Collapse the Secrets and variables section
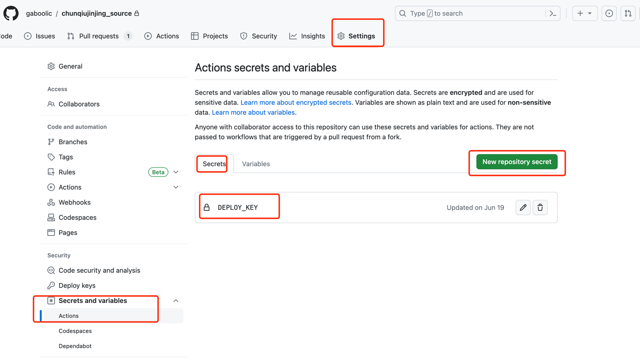This screenshot has width=640, height=364. click(176, 301)
